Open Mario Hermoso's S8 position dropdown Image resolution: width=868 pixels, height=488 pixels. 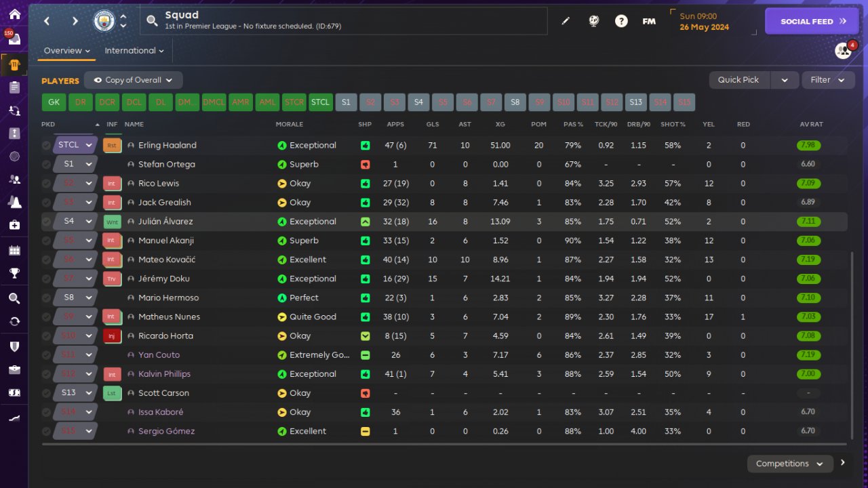76,298
